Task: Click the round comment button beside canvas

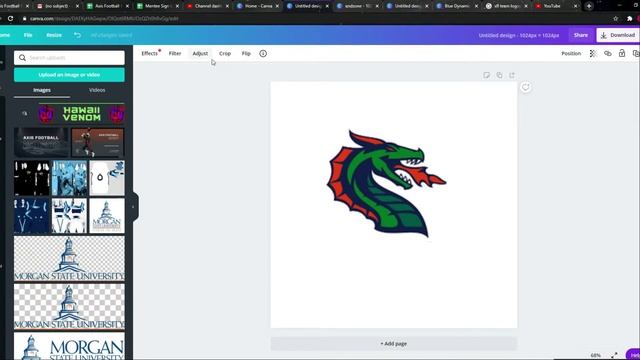Action: coord(526,87)
